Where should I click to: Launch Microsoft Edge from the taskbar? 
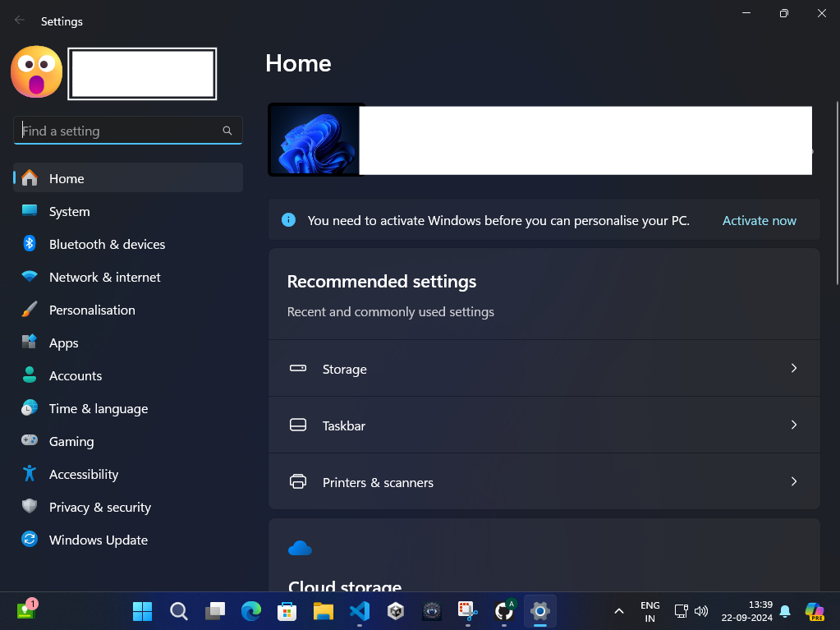pos(250,611)
